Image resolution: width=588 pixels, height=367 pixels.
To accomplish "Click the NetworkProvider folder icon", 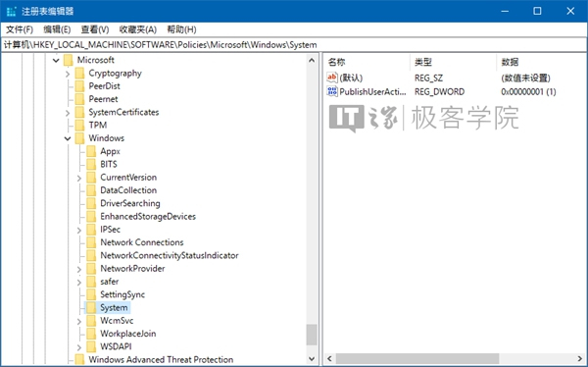I will pyautogui.click(x=91, y=269).
